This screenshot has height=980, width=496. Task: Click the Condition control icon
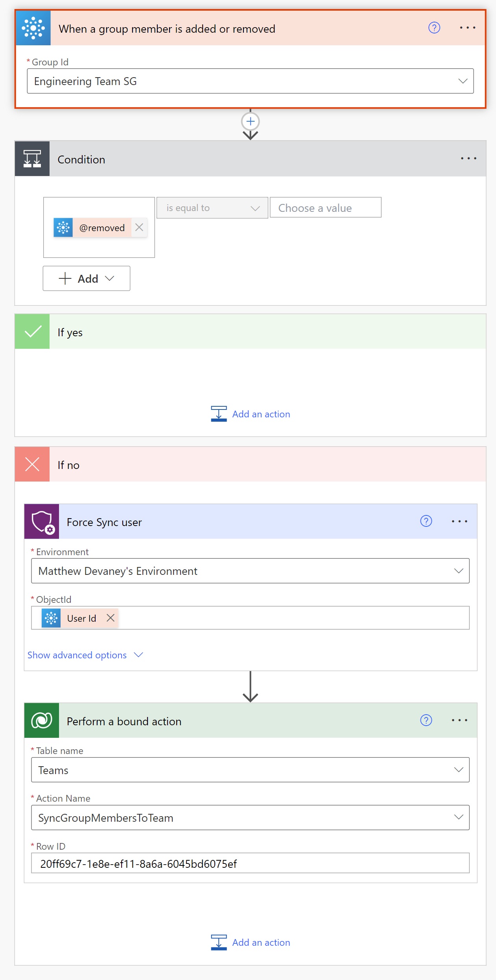pos(32,159)
